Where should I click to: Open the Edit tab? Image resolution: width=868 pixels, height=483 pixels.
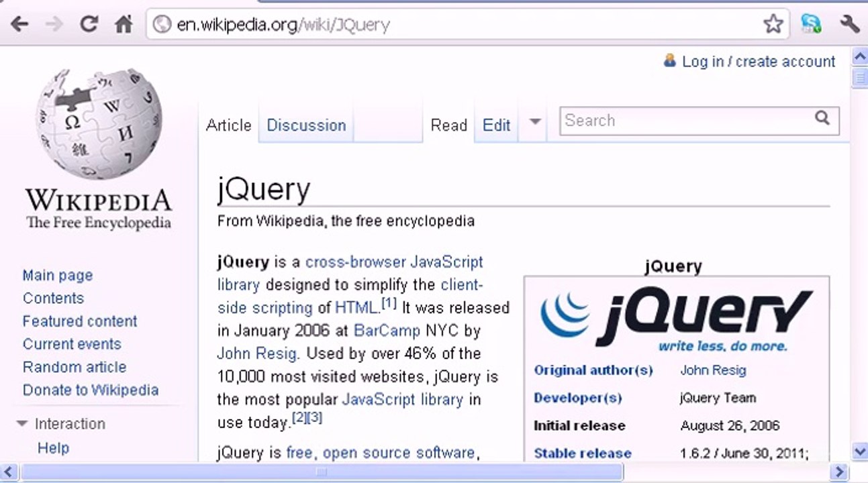point(496,125)
